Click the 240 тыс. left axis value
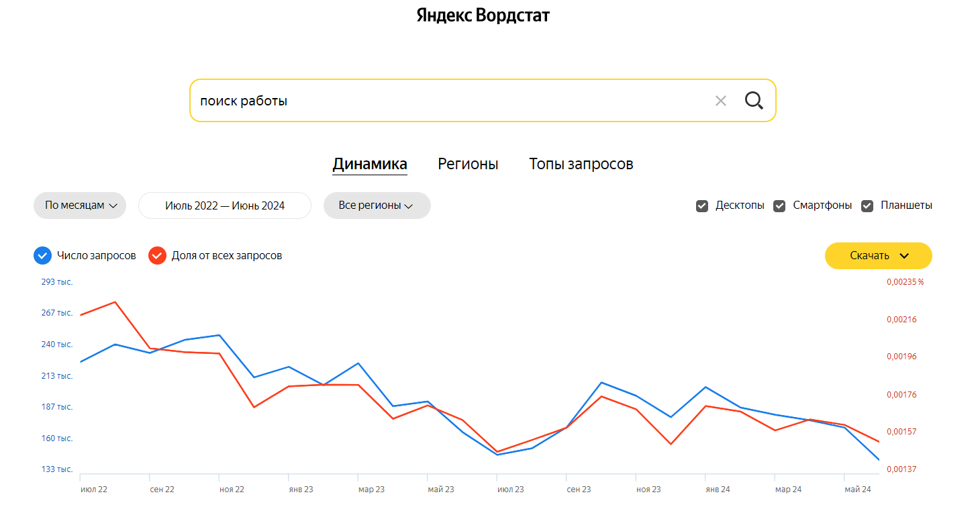The height and width of the screenshot is (511, 980). pos(57,344)
